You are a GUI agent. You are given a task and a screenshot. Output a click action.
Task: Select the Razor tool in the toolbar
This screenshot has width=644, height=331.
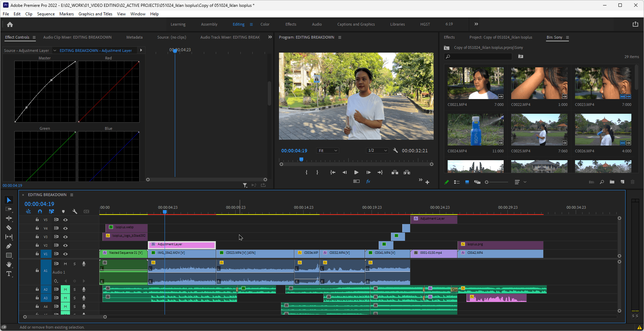(9, 227)
